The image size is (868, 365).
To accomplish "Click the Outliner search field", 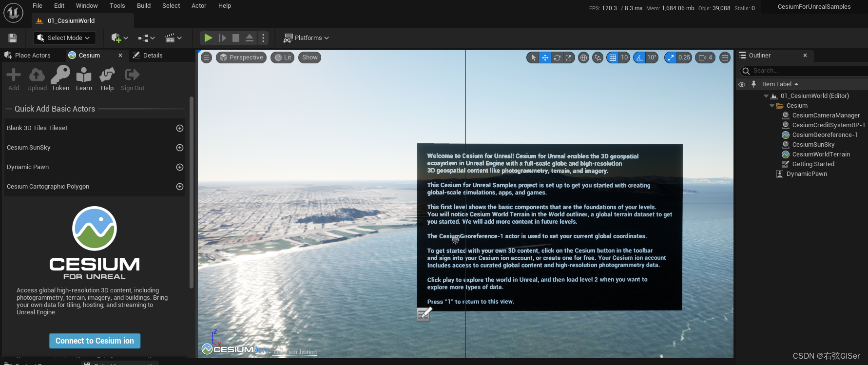I will coord(804,71).
